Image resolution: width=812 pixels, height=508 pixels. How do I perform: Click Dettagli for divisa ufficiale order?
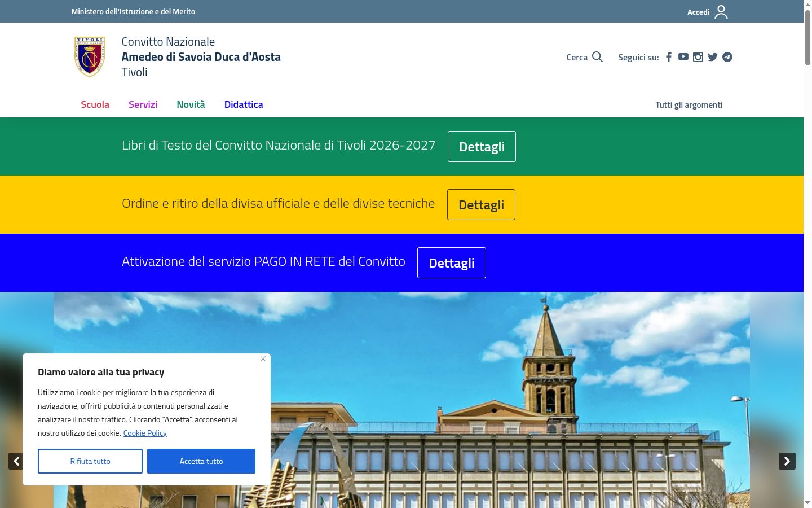pos(481,205)
